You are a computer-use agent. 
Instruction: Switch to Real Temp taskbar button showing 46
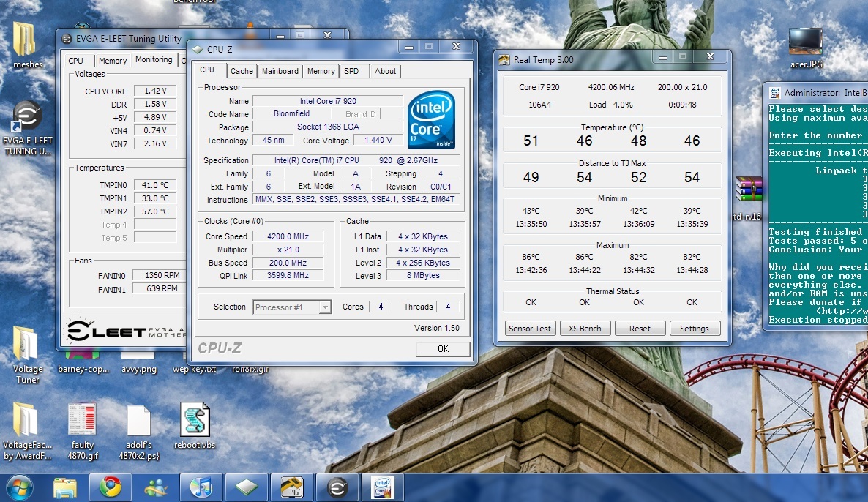click(x=292, y=487)
